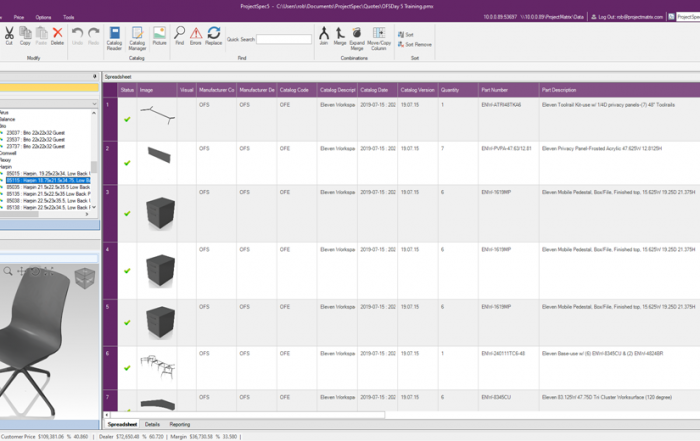Click row 6 Eleven Base image thumbnail
This screenshot has height=441, width=700.
click(x=158, y=367)
